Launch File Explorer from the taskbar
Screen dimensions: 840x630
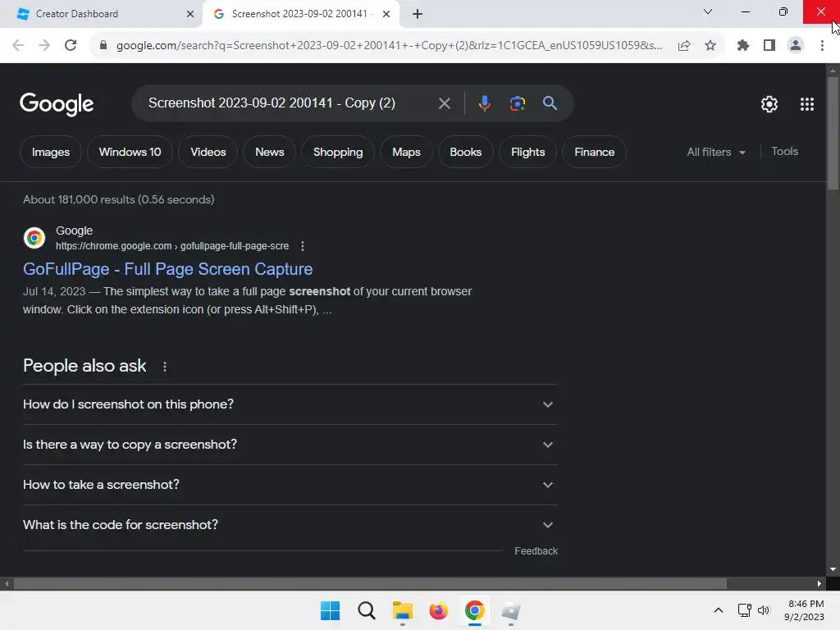(x=402, y=610)
